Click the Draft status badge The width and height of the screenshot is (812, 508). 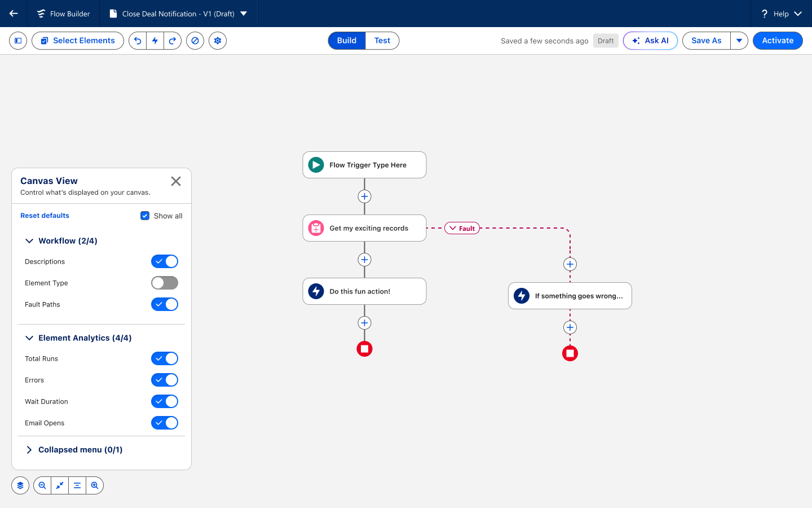click(x=606, y=41)
